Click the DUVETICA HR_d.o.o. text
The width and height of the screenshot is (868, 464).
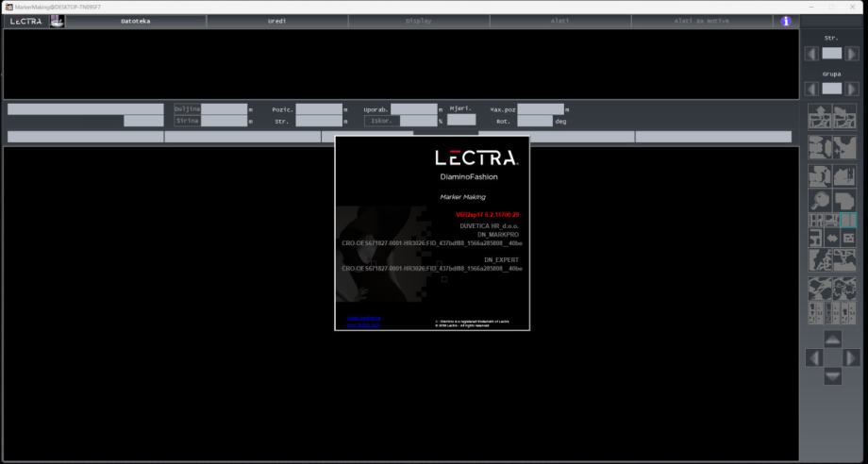click(489, 226)
